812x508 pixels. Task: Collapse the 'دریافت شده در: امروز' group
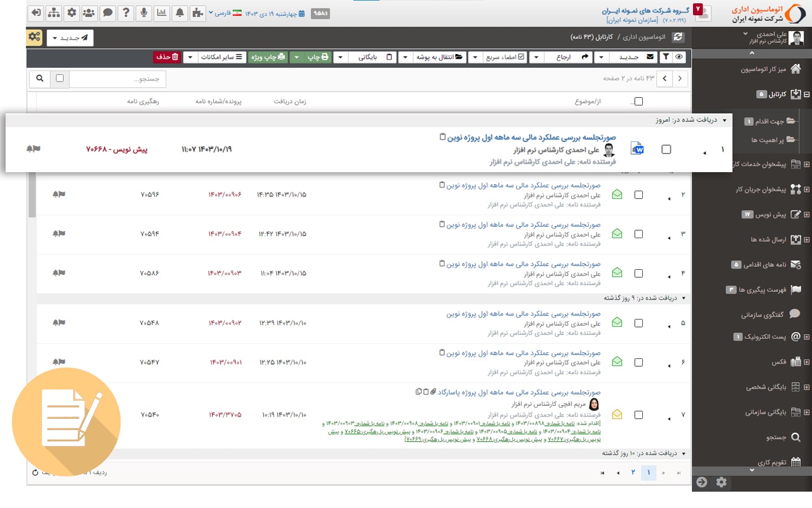725,120
